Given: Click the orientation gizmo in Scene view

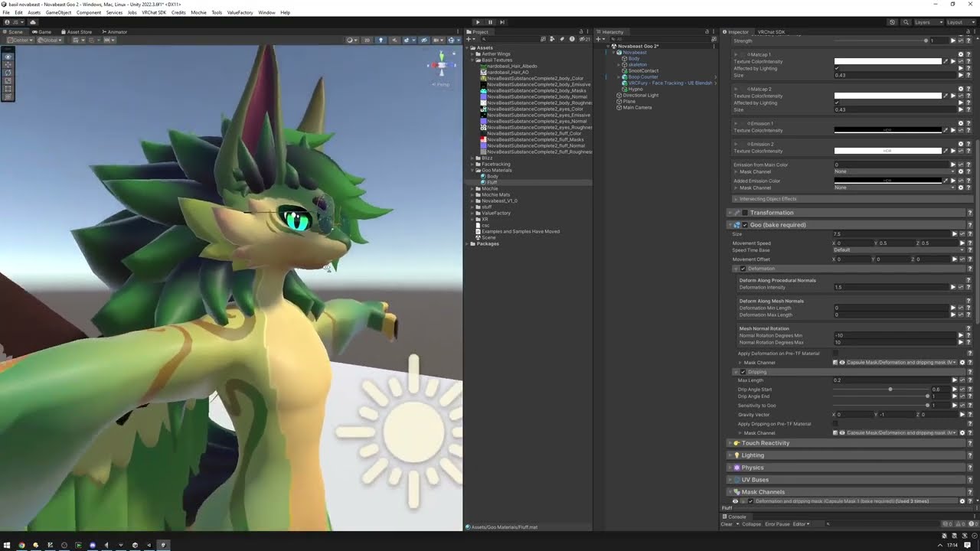Looking at the screenshot, I should coord(440,66).
